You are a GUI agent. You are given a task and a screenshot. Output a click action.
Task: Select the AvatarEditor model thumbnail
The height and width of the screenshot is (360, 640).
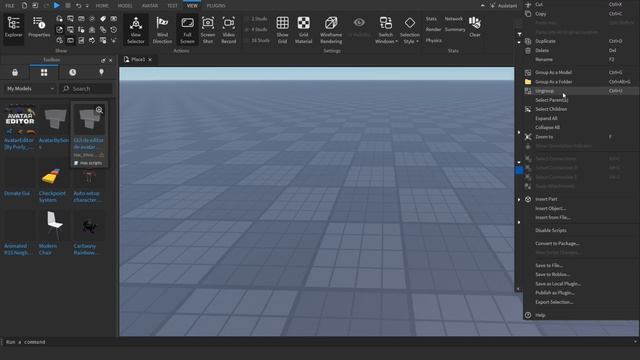[20, 119]
